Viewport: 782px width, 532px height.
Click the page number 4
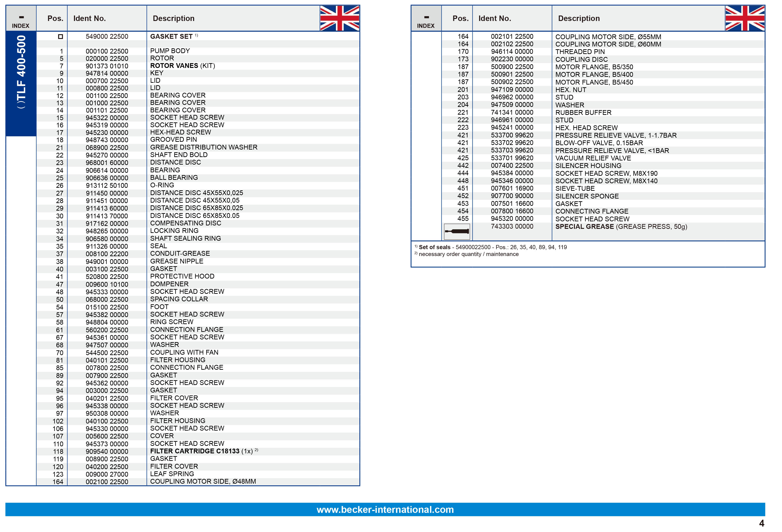761,523
